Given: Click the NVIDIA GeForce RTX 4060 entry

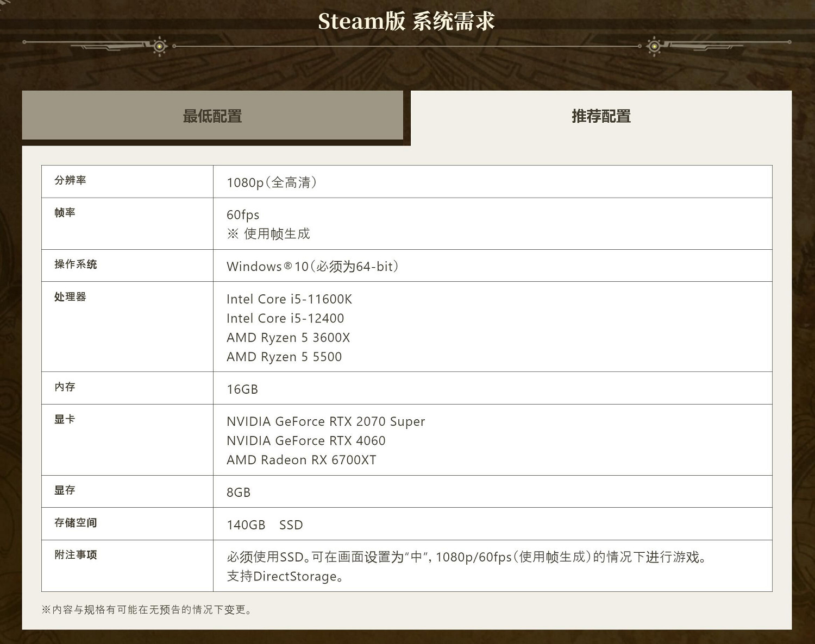Looking at the screenshot, I should [306, 441].
